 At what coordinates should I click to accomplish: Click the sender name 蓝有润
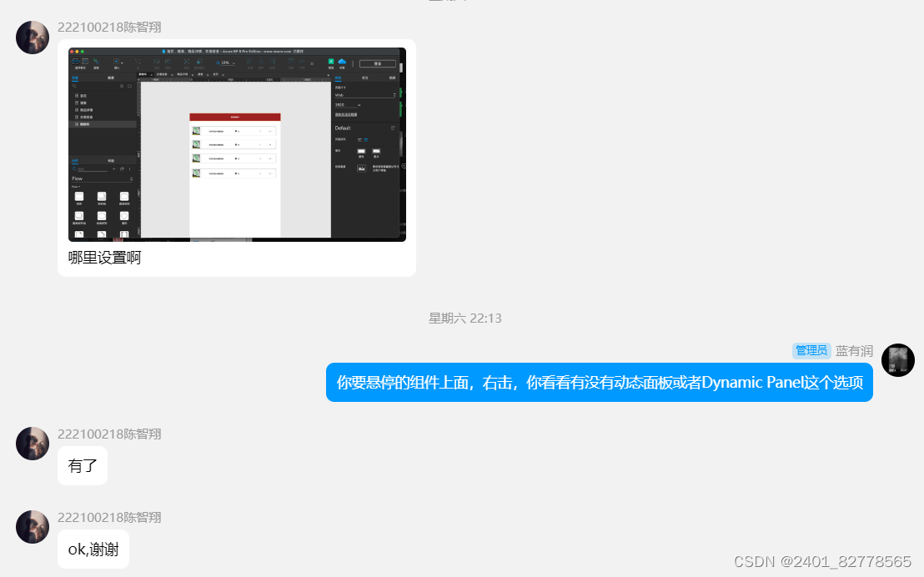[854, 351]
